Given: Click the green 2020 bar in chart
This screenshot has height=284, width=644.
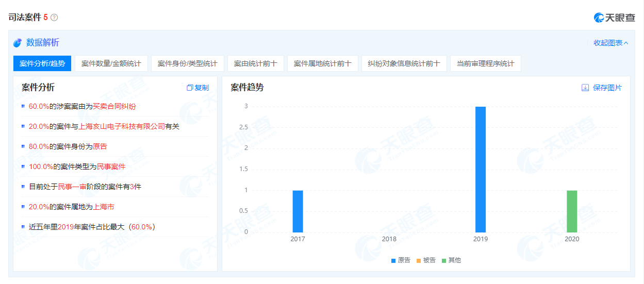Looking at the screenshot, I should coord(572,211).
